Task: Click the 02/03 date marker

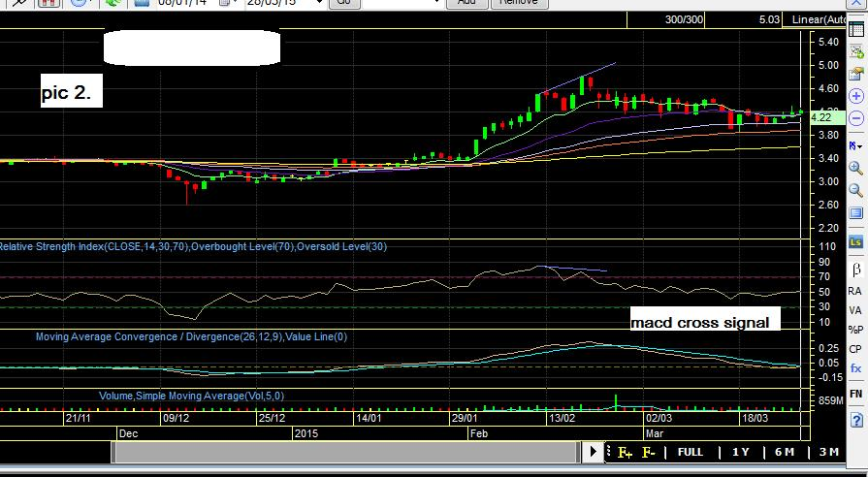Action: pyautogui.click(x=659, y=418)
